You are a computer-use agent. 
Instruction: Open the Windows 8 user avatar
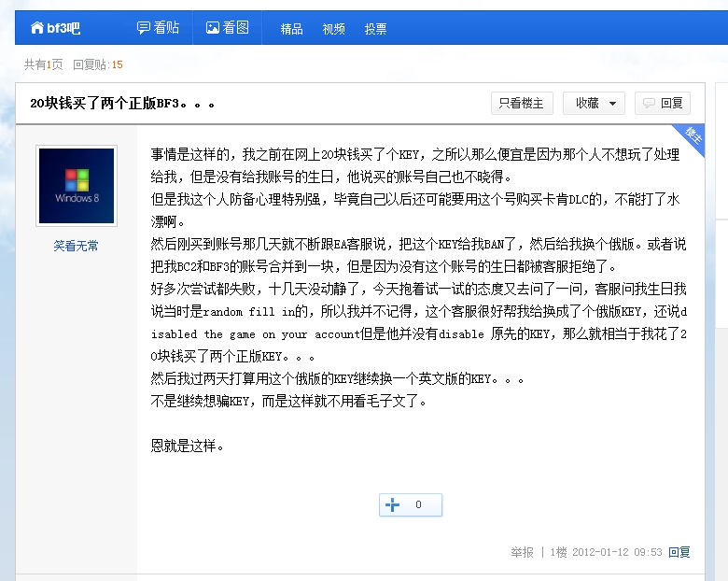(x=77, y=186)
